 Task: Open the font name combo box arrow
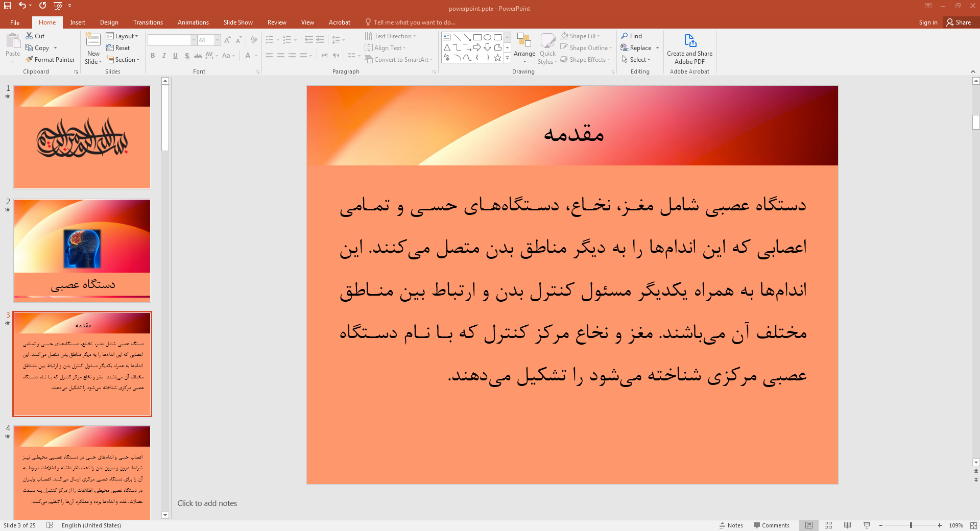pyautogui.click(x=194, y=40)
